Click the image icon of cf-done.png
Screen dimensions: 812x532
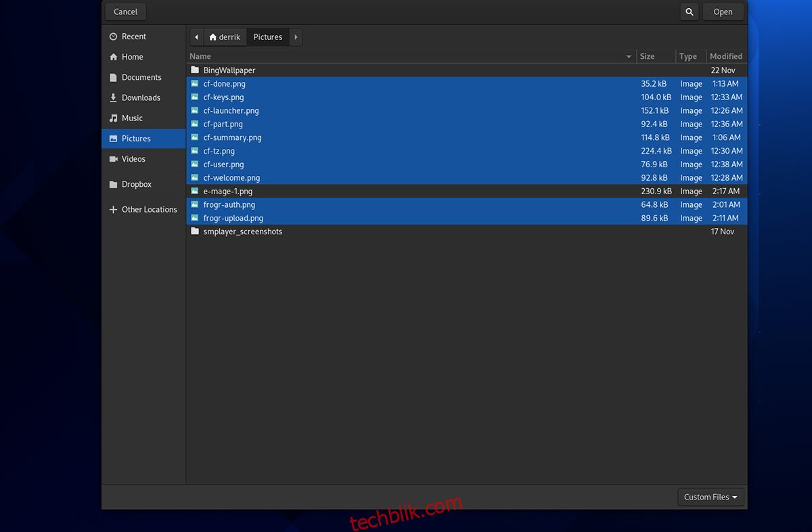click(x=195, y=84)
